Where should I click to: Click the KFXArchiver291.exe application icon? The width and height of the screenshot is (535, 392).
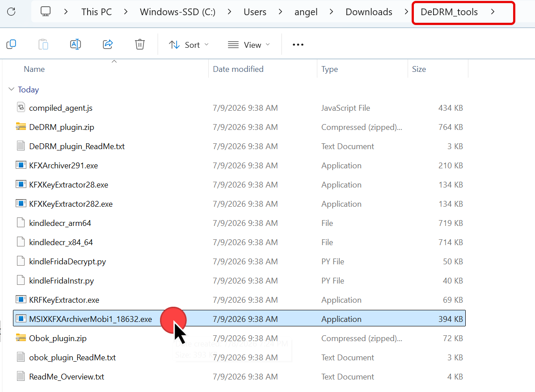point(21,165)
